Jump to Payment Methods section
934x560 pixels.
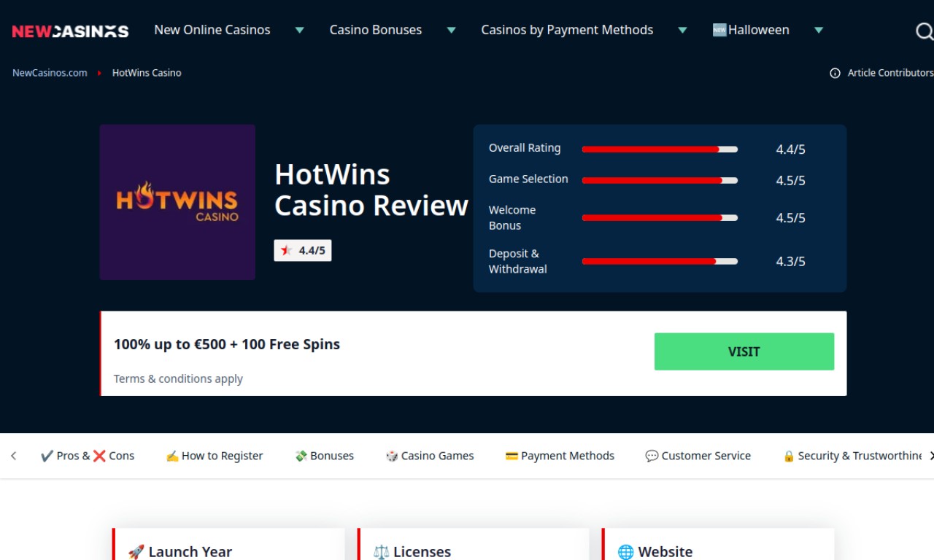pos(560,456)
